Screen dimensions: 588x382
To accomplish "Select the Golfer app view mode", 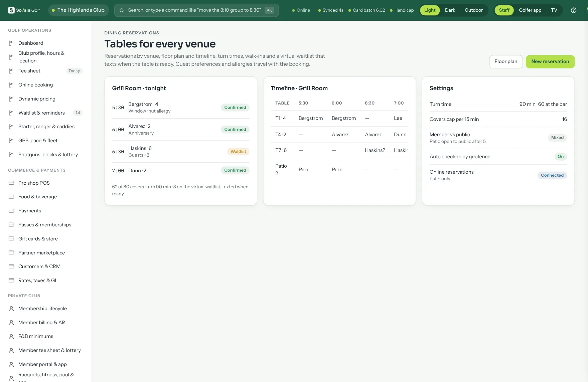I will tap(530, 10).
